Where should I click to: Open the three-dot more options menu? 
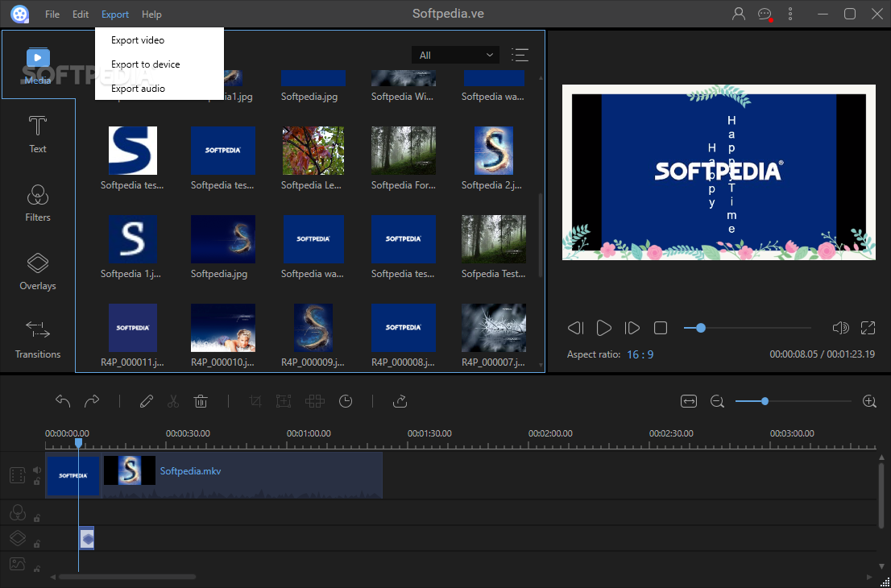point(789,14)
